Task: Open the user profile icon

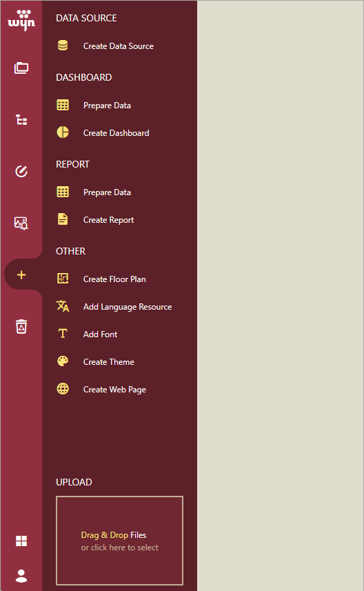Action: tap(21, 576)
